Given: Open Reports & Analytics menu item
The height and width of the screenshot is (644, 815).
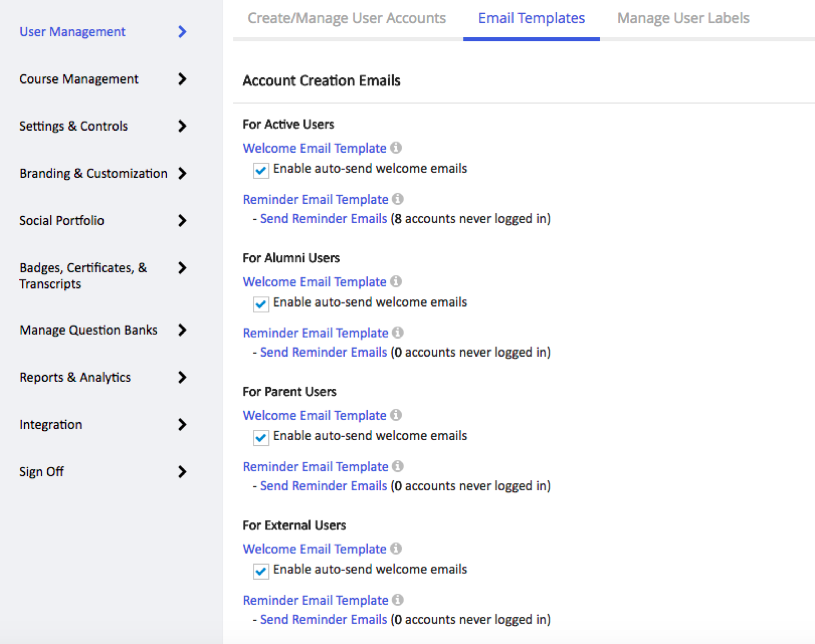Looking at the screenshot, I should point(75,377).
